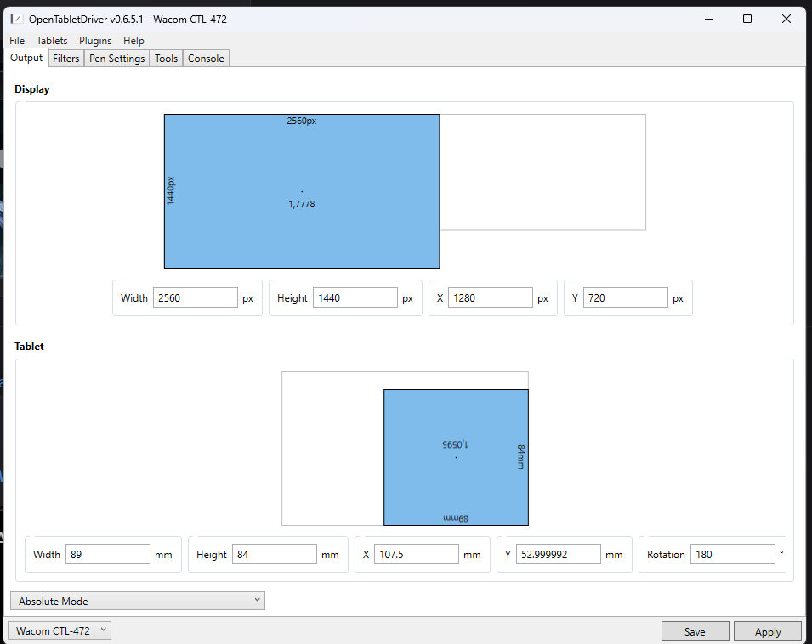Open the Wacom CTL-472 tablet selector
Screen dimensions: 812x644
click(x=60, y=630)
